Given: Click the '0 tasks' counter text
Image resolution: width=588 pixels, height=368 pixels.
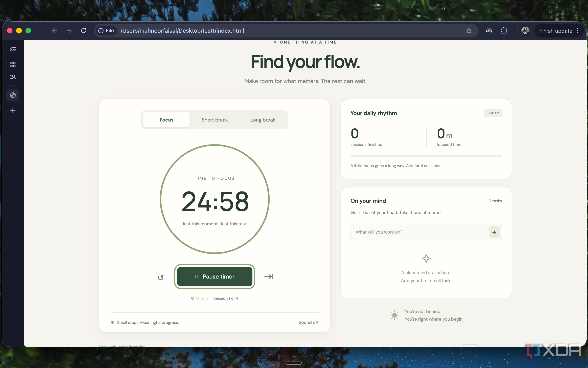Looking at the screenshot, I should point(495,201).
